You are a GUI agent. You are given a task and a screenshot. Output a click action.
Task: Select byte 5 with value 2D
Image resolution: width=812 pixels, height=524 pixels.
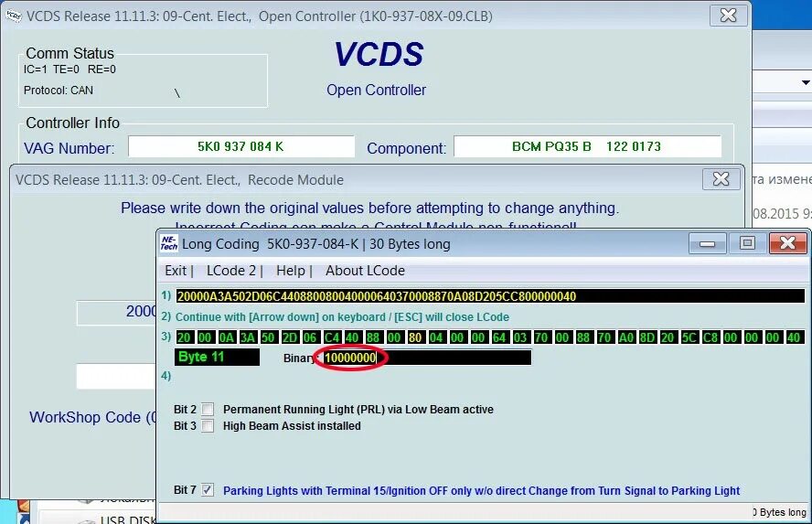(x=290, y=337)
